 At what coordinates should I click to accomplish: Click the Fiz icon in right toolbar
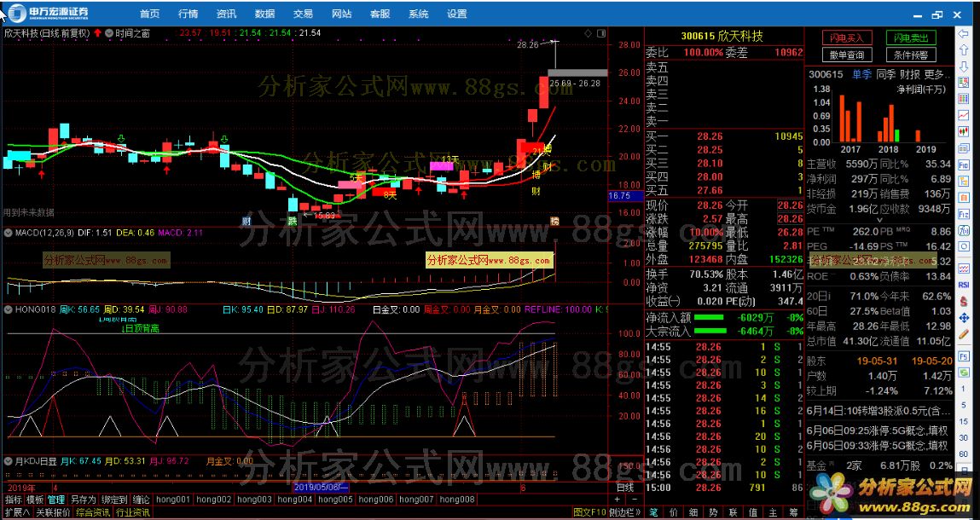963,214
